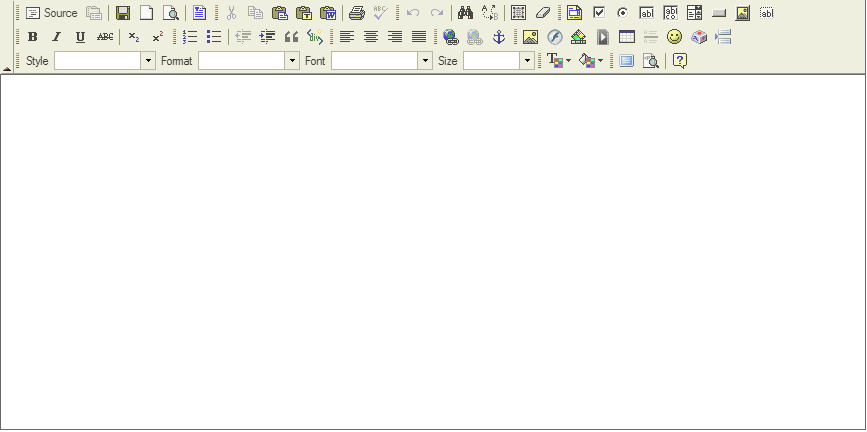Viewport: 867px width, 432px height.
Task: Open the text color picker
Action: [x=558, y=61]
